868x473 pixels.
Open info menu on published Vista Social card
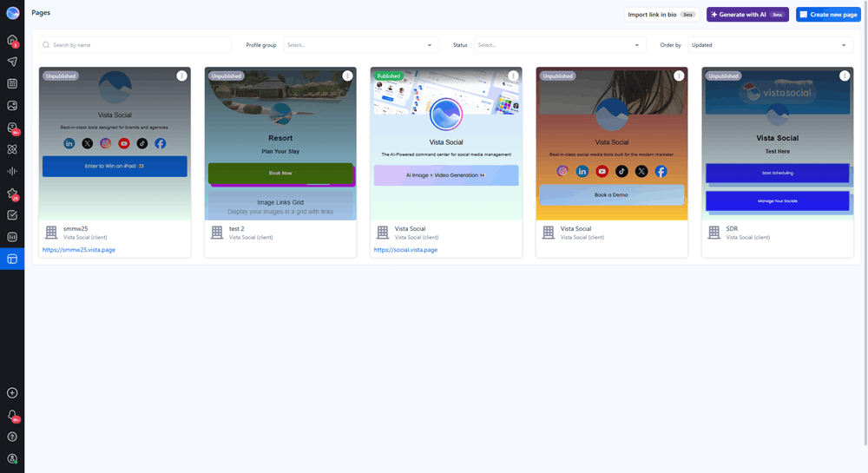[x=513, y=76]
